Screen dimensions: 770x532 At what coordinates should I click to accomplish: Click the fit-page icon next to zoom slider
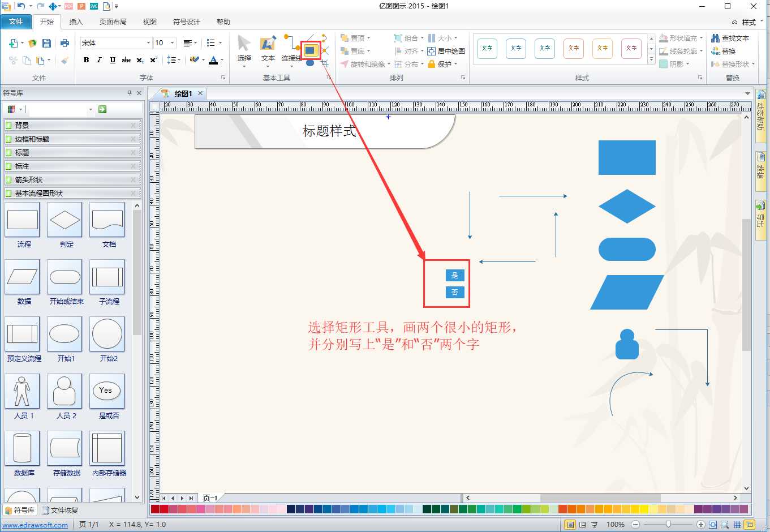coord(713,525)
